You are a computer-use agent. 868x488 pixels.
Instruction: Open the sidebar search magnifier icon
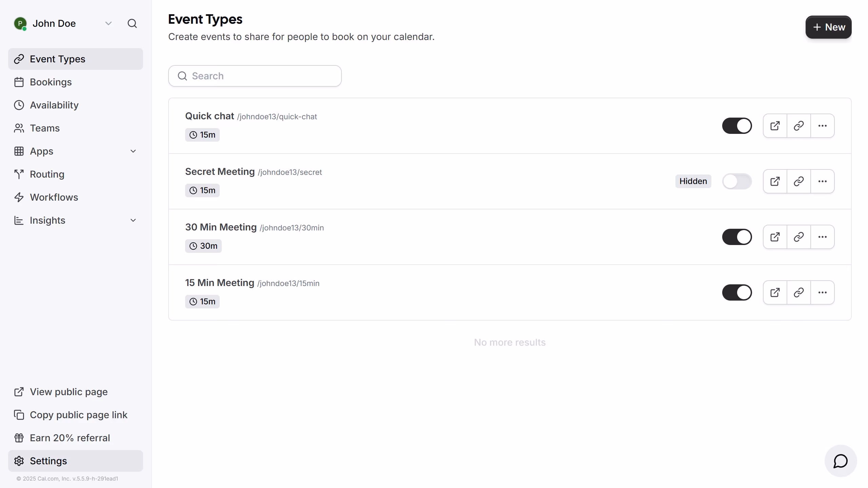pos(132,23)
